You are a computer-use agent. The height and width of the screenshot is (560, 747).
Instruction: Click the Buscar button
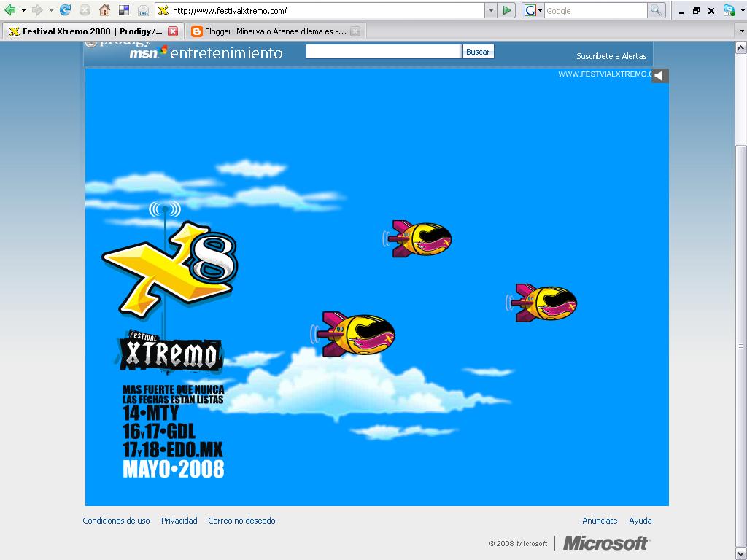478,52
